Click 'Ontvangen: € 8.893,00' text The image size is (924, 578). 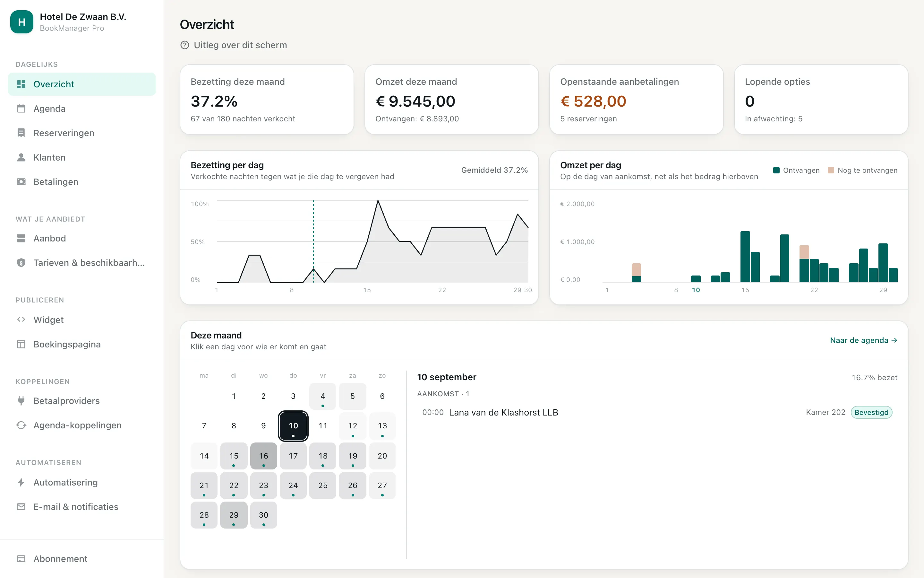click(x=417, y=119)
